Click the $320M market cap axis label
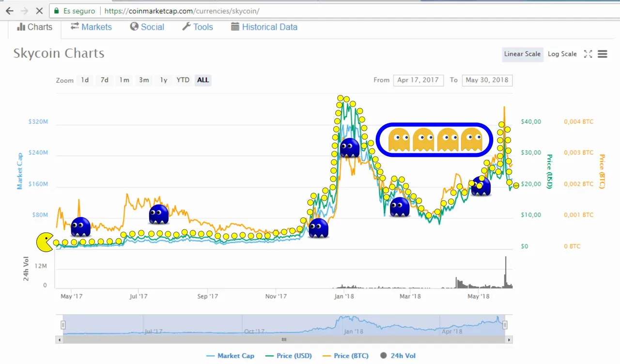Viewport: 620px width, 364px height. [38, 121]
